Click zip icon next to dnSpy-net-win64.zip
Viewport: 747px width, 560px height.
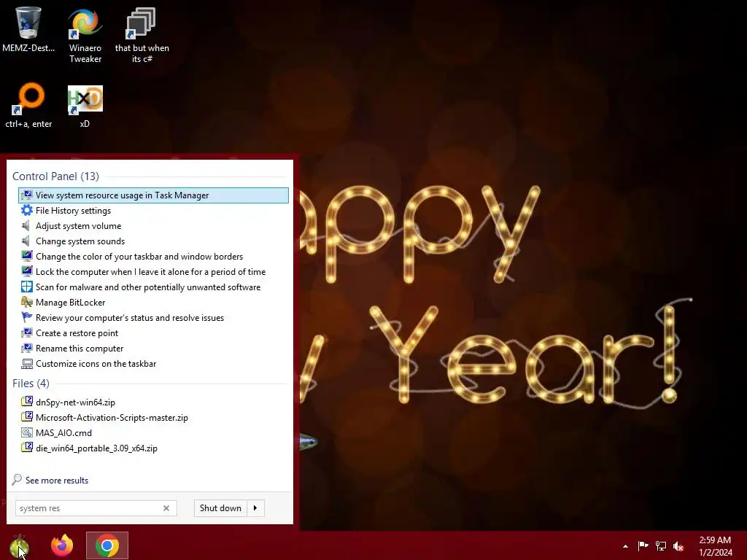(x=27, y=402)
